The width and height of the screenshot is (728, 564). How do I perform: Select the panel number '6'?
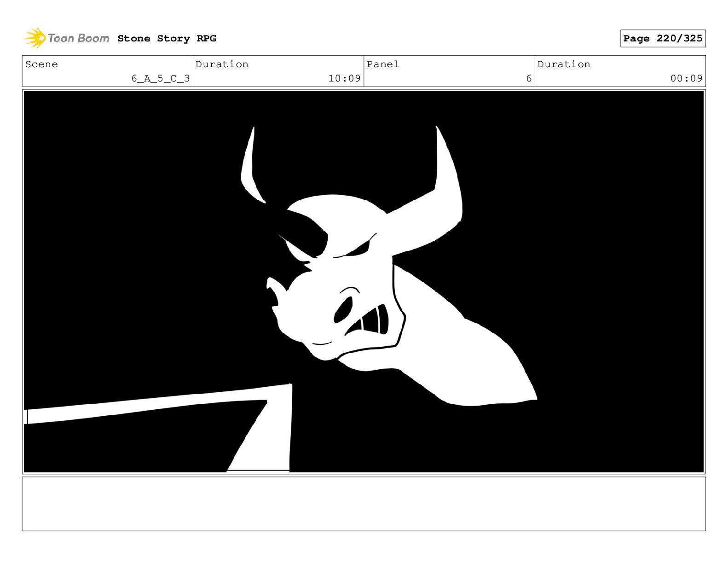click(529, 78)
